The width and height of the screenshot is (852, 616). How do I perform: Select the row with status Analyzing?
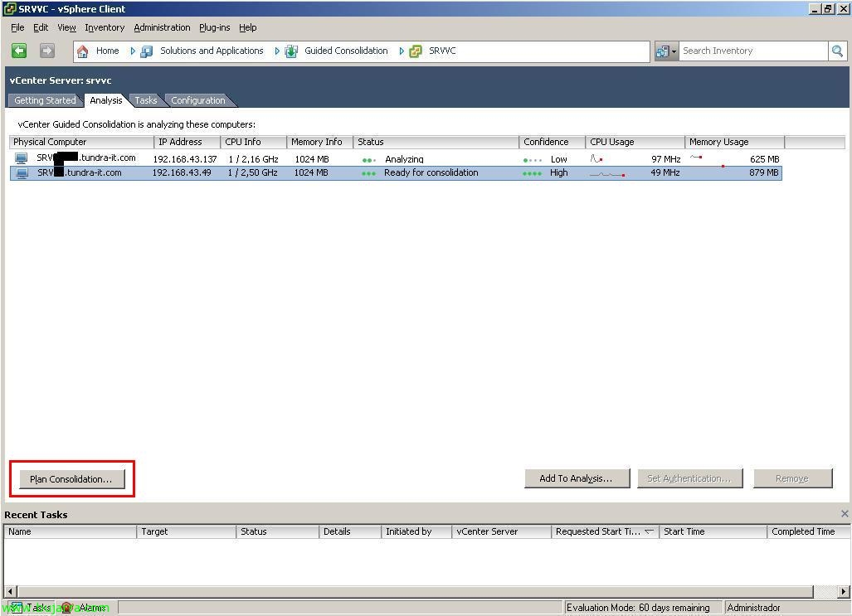coord(396,158)
